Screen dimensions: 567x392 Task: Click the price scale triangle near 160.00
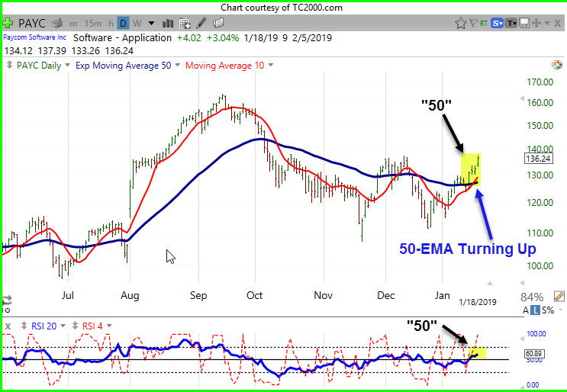[522, 98]
